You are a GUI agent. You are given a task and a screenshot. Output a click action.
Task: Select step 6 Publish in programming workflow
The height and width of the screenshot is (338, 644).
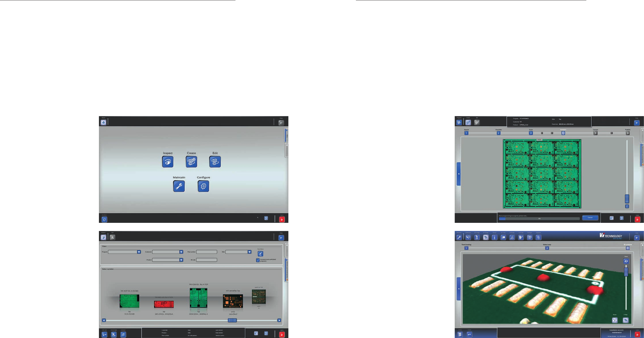628,133
